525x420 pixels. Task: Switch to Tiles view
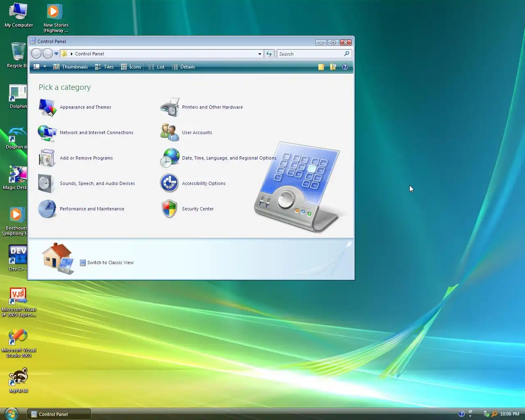tap(104, 67)
